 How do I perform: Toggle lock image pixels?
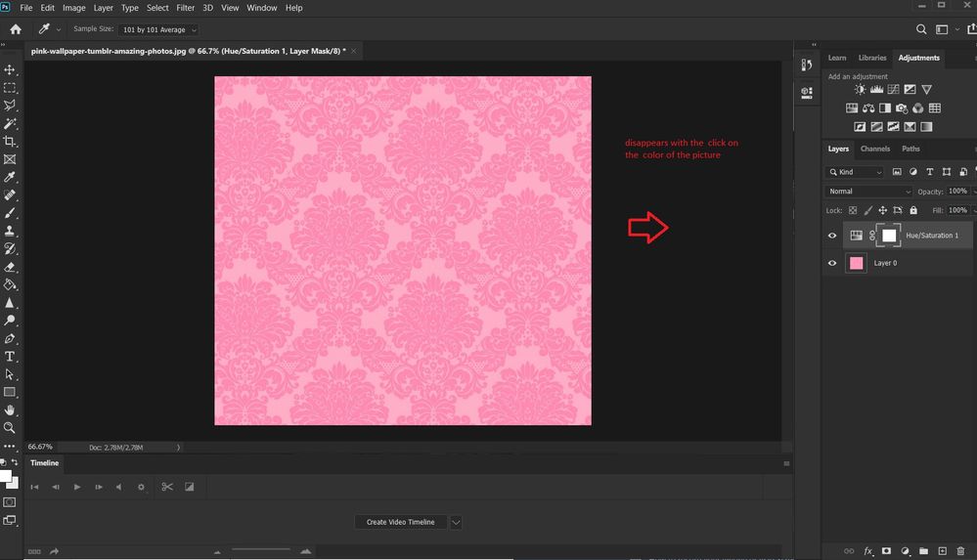pos(868,210)
